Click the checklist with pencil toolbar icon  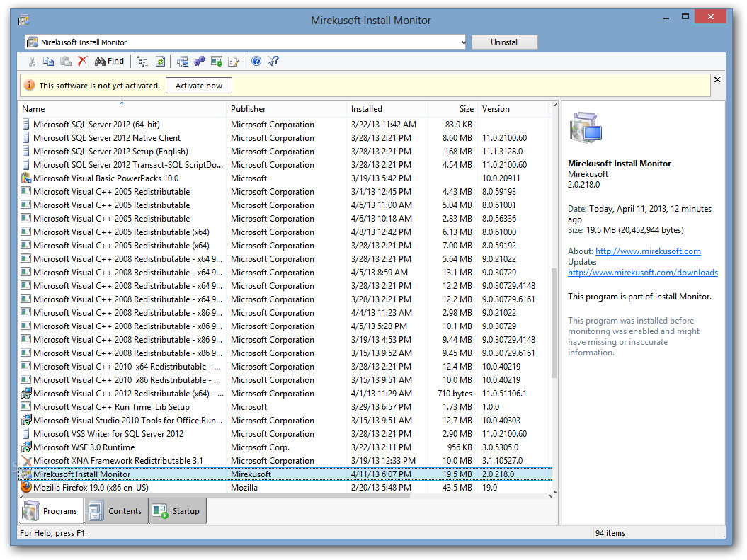pyautogui.click(x=234, y=62)
